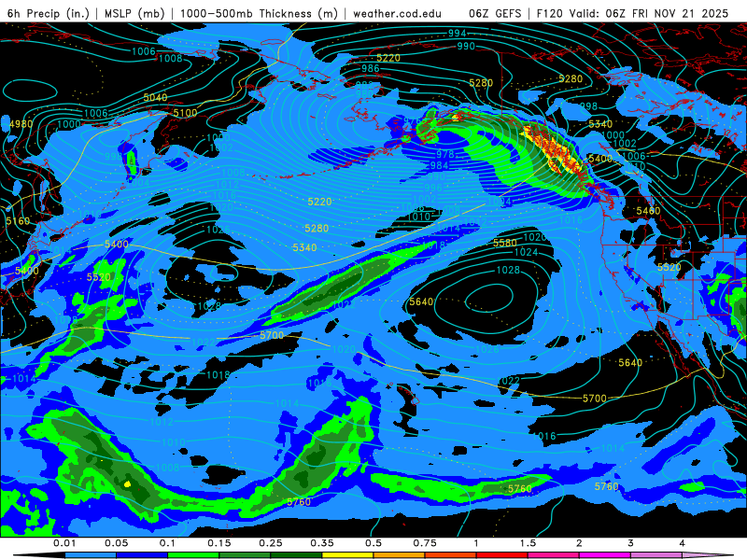Select the medium green 0.15–0.25 legend swatch
The height and width of the screenshot is (560, 747).
tap(245, 555)
